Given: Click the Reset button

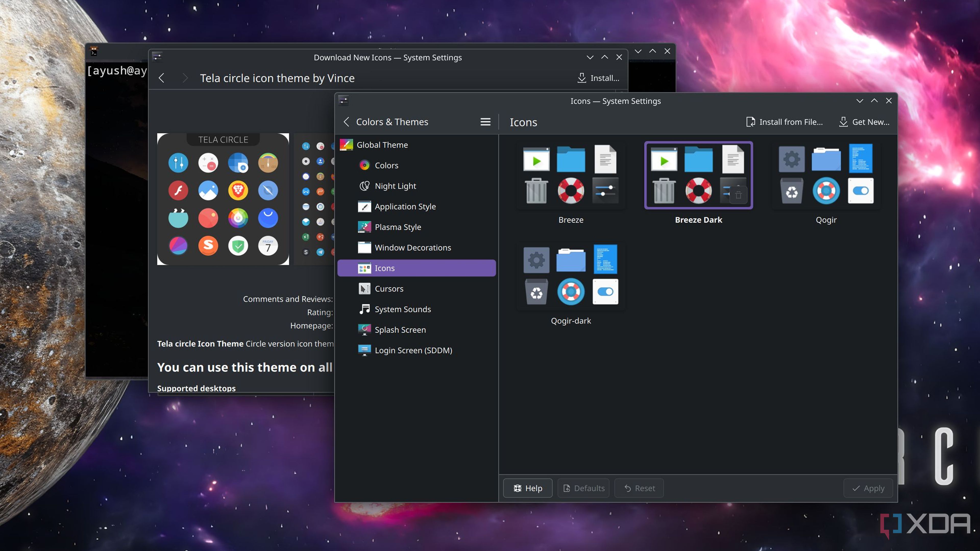Looking at the screenshot, I should [639, 488].
